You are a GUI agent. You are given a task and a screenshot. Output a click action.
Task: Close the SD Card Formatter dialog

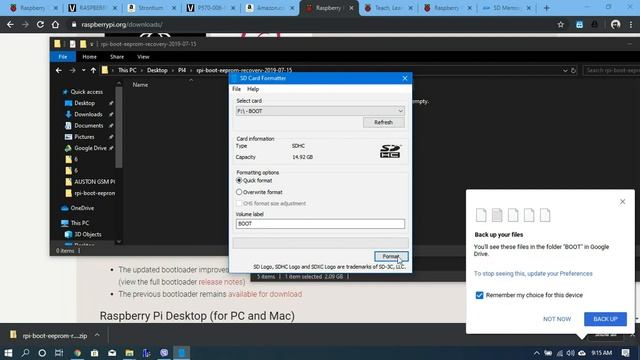pos(404,78)
